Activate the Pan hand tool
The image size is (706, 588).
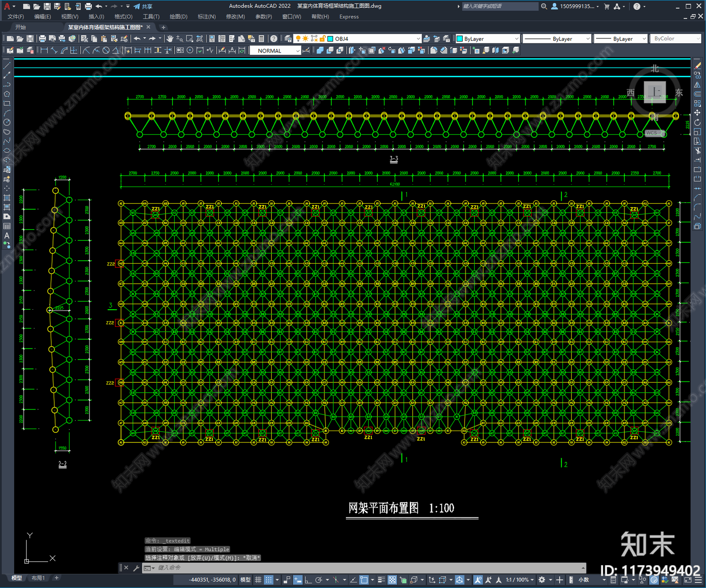click(x=170, y=39)
